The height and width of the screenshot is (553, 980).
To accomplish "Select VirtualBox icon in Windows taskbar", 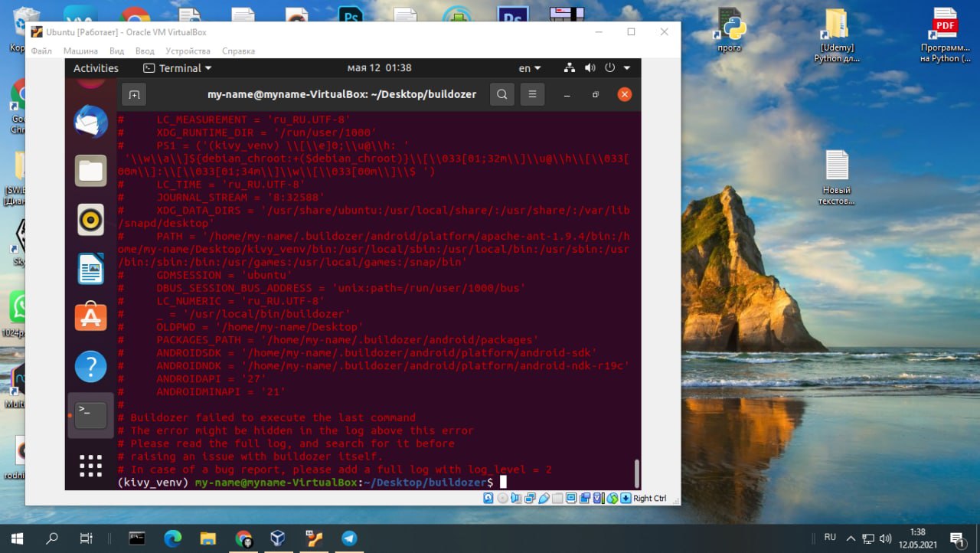I will pos(278,538).
